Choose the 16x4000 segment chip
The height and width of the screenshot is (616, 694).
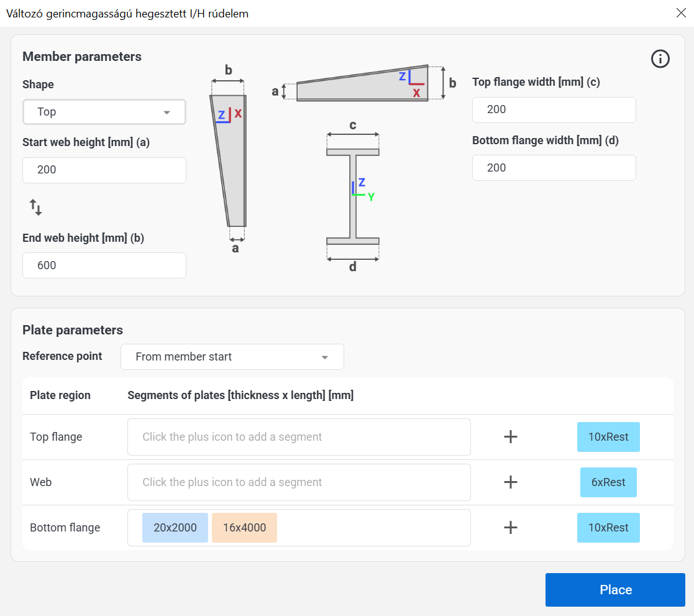[x=244, y=528]
